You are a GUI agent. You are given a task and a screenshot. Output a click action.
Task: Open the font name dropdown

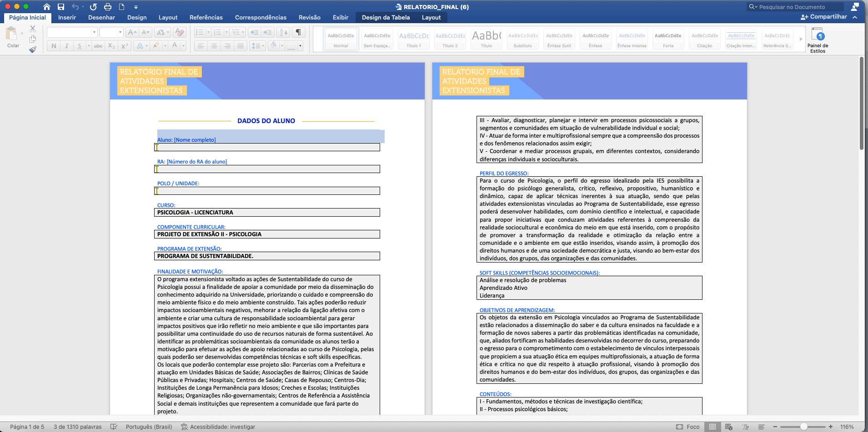click(x=94, y=32)
